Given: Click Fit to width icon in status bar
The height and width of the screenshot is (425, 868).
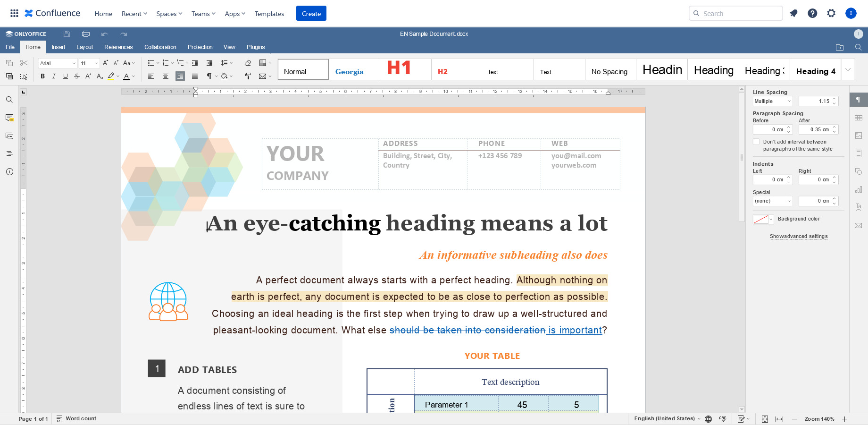Looking at the screenshot, I should pyautogui.click(x=779, y=419).
